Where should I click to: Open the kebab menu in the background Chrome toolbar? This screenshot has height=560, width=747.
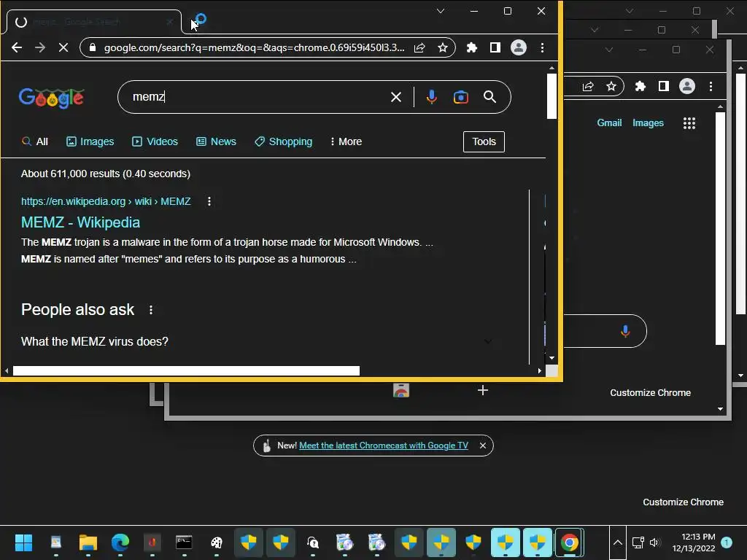pyautogui.click(x=711, y=86)
